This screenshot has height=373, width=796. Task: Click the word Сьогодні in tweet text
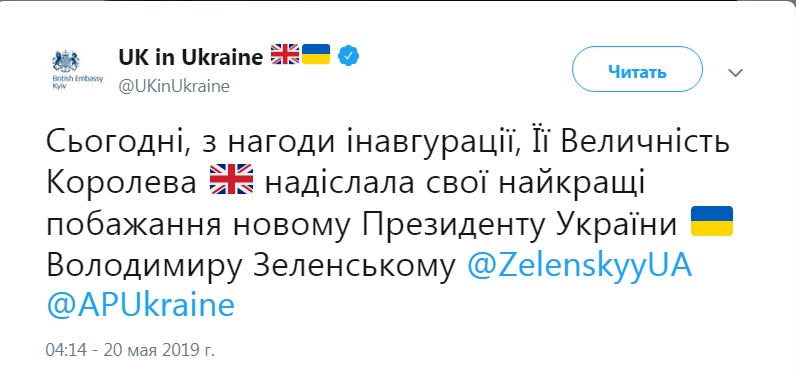(114, 143)
